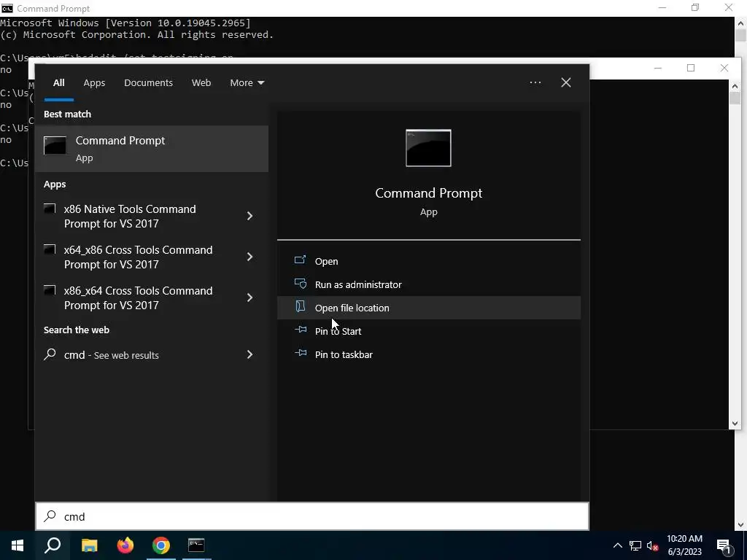Switch to the All search tab
The width and height of the screenshot is (747, 560).
click(x=58, y=83)
